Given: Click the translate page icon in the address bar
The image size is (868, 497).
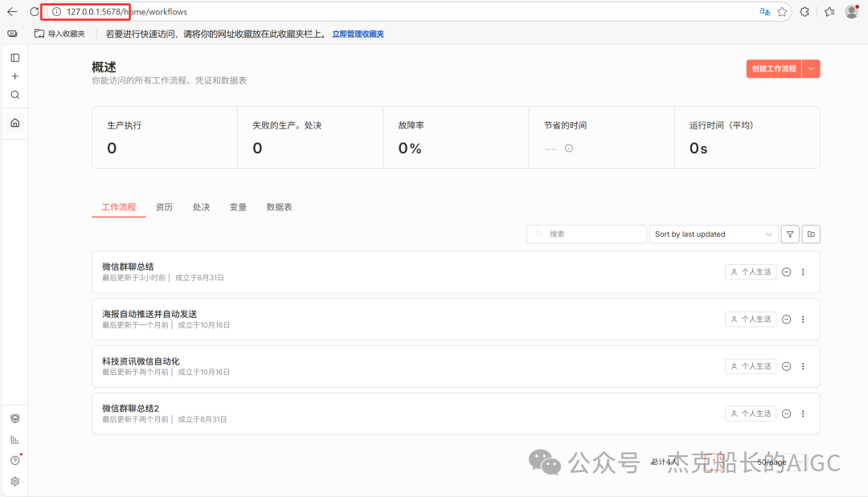Looking at the screenshot, I should (764, 11).
